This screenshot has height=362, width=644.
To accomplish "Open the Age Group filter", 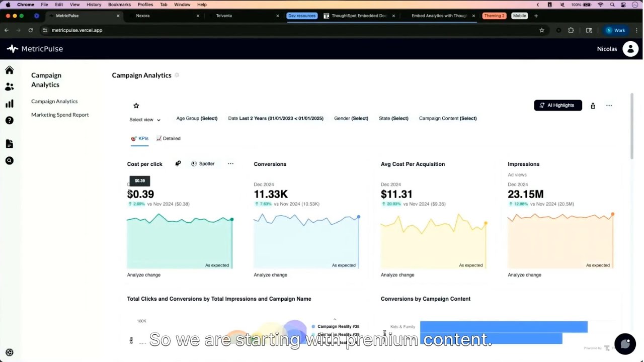I will pos(197,118).
